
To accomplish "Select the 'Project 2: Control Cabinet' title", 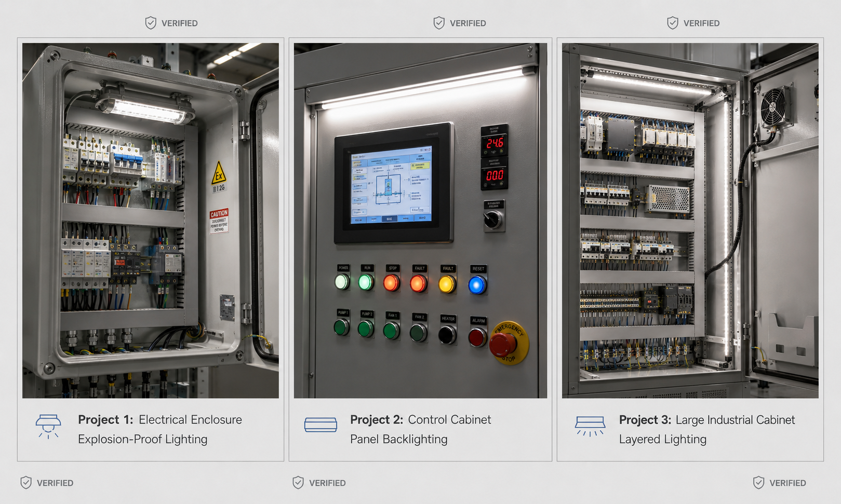I will click(420, 419).
